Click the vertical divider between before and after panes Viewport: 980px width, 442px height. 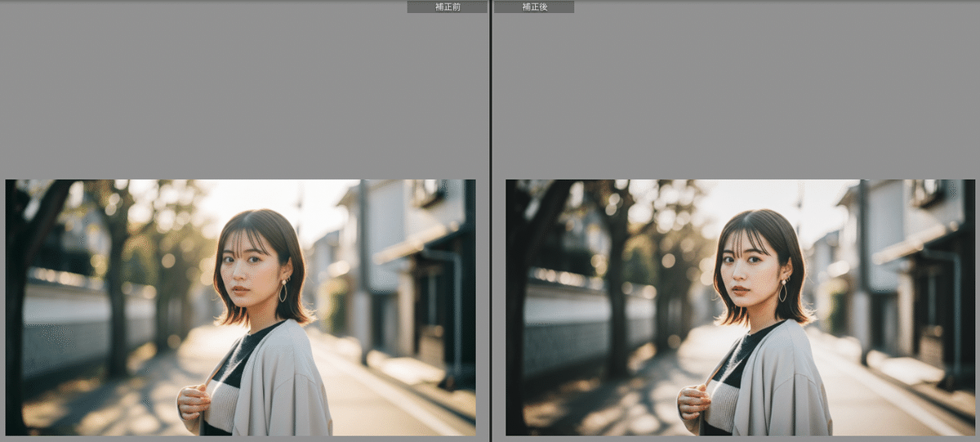(490, 221)
